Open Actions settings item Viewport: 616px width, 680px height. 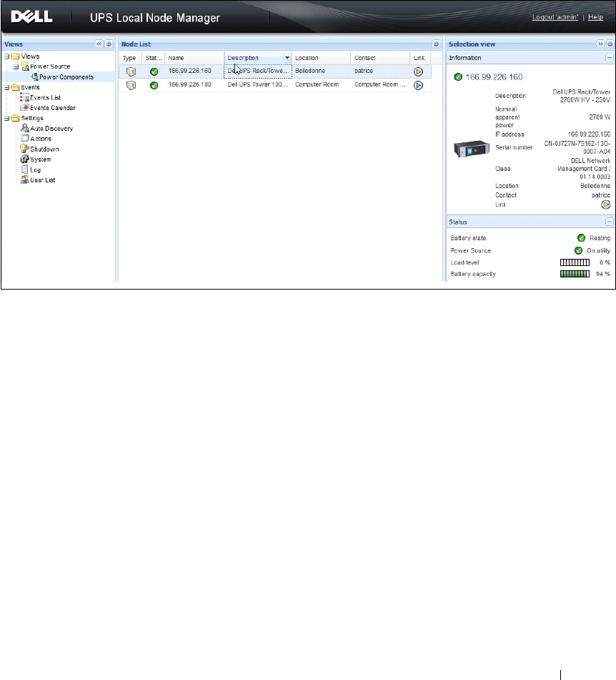click(40, 138)
